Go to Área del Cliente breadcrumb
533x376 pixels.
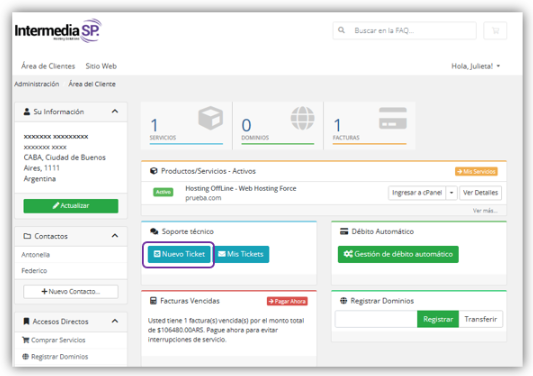[92, 84]
